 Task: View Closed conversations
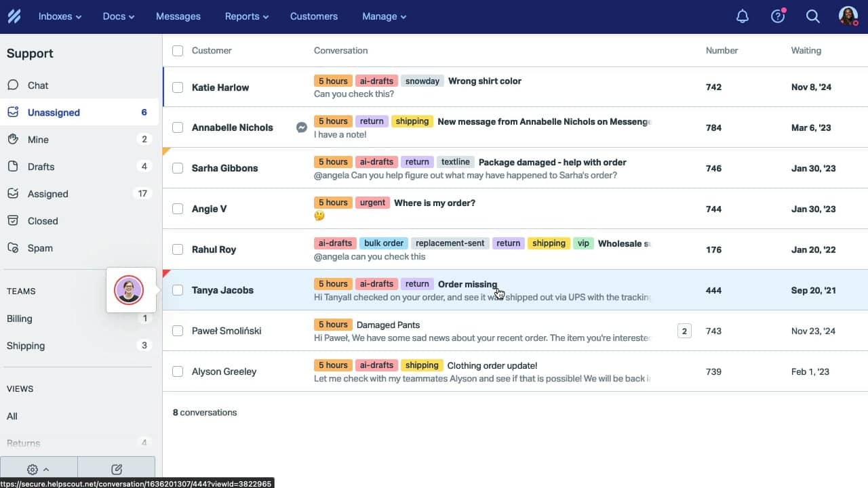point(43,220)
